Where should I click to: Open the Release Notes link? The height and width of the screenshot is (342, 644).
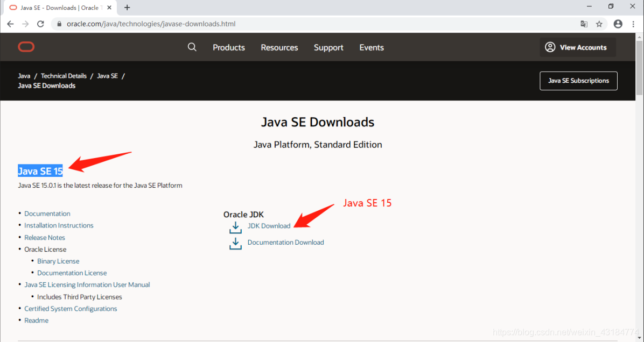click(44, 238)
